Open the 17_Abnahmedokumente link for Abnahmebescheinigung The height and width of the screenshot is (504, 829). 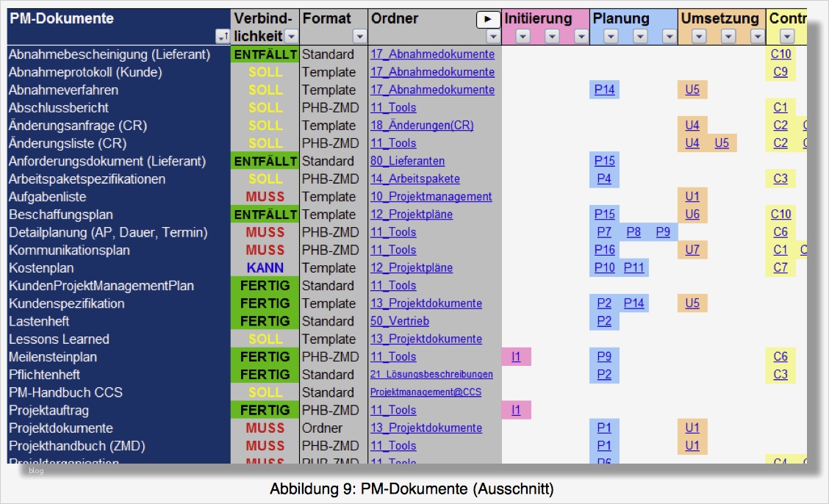coord(432,54)
